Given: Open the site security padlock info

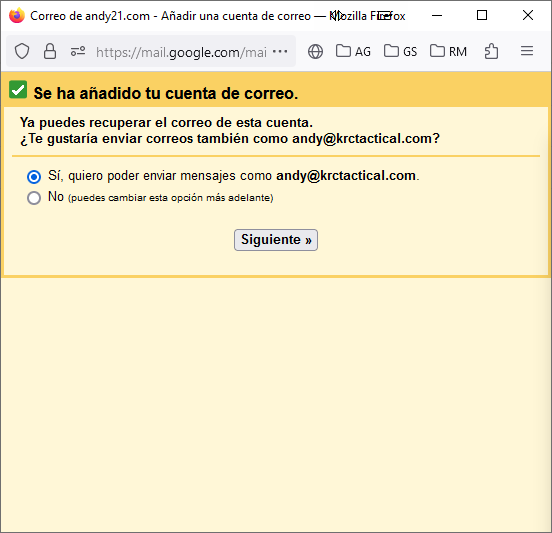Looking at the screenshot, I should (50, 51).
